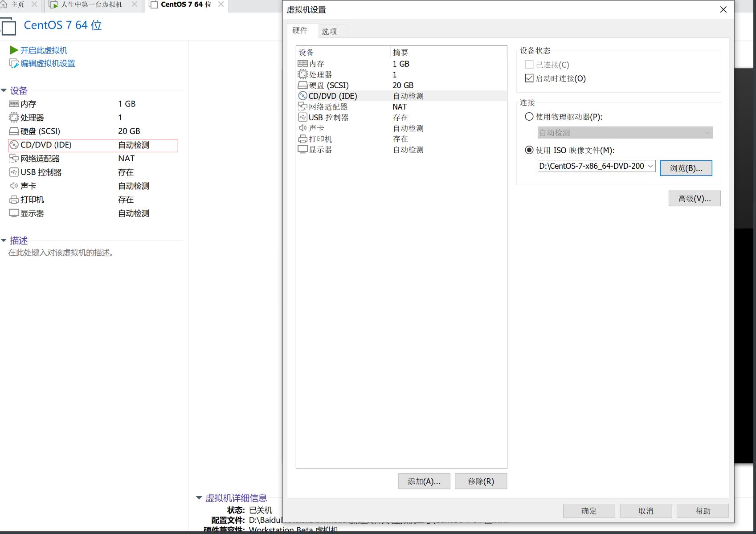
Task: Collapse the 虚拟机详细信息 section
Action: (x=199, y=498)
